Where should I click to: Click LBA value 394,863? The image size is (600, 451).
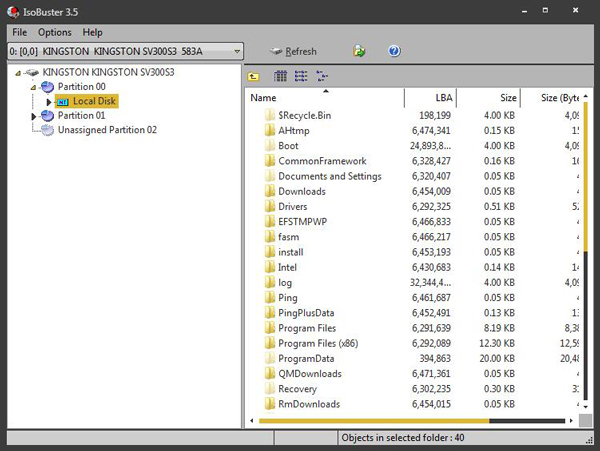(435, 358)
